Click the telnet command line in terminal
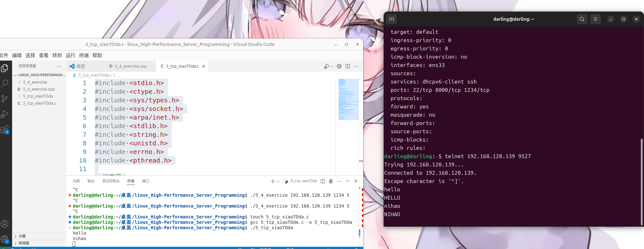 tap(458, 156)
